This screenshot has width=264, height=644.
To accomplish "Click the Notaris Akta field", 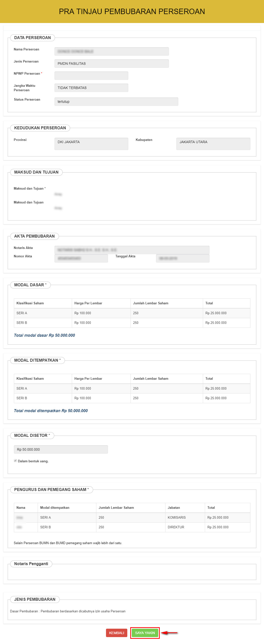I will tap(132, 250).
